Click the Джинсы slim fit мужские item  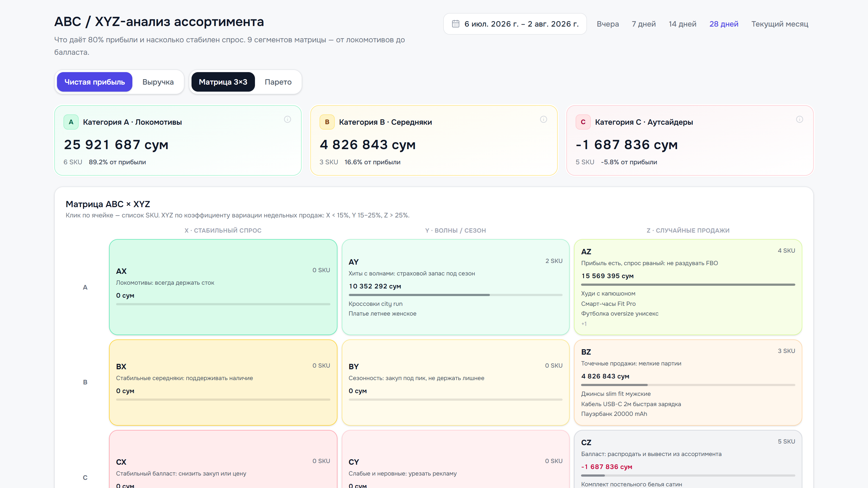point(616,394)
